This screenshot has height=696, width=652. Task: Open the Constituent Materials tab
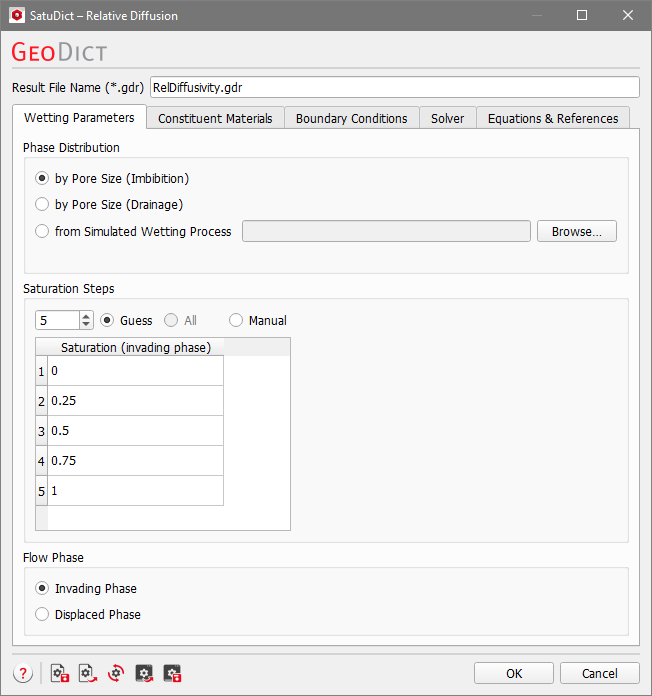(x=215, y=119)
